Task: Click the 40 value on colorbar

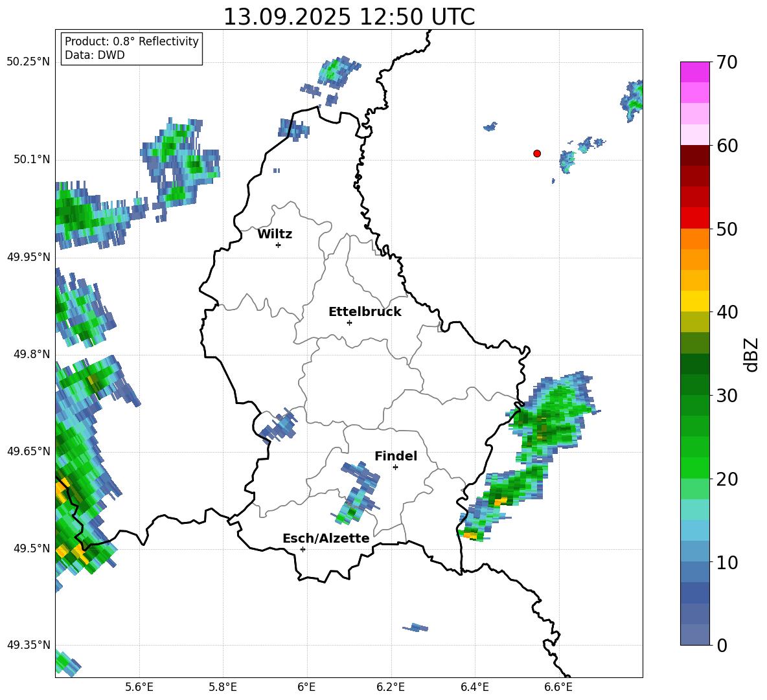Action: pyautogui.click(x=726, y=312)
